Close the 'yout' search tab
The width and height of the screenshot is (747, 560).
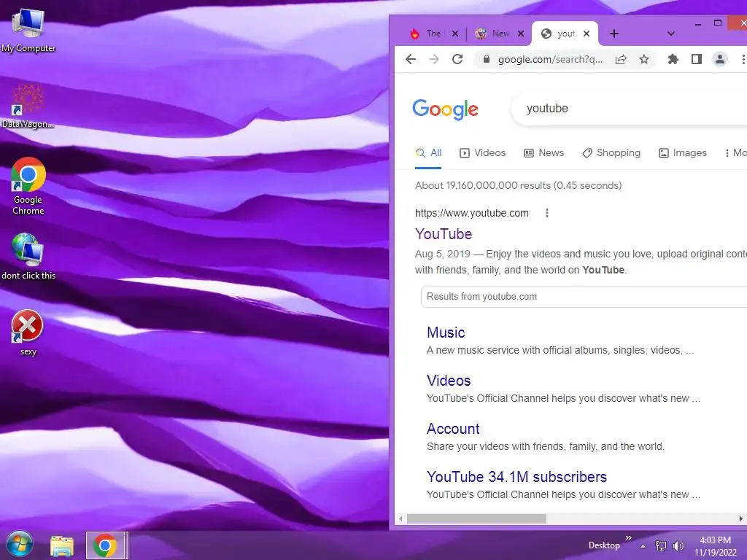click(x=587, y=34)
